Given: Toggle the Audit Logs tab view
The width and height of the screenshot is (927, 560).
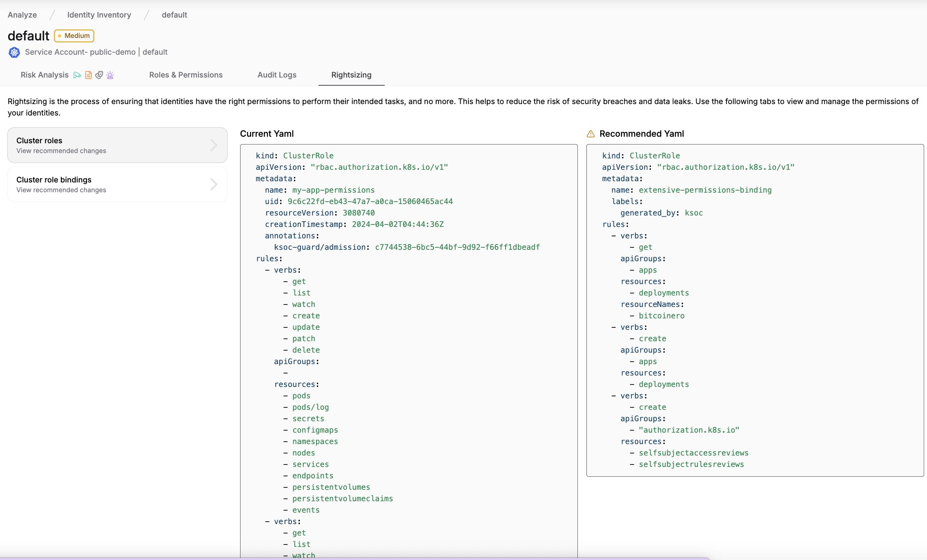Looking at the screenshot, I should pyautogui.click(x=277, y=75).
